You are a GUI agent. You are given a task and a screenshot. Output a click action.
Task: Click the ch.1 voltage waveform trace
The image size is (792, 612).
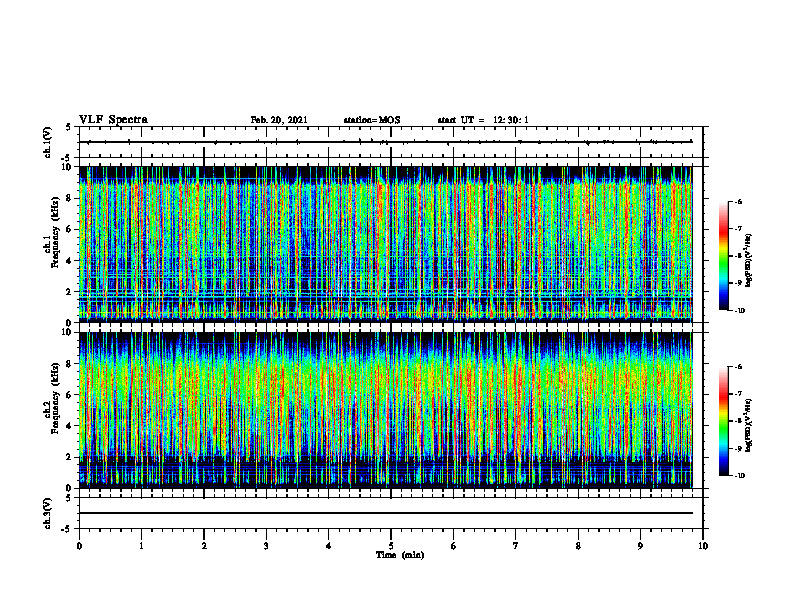tap(386, 142)
